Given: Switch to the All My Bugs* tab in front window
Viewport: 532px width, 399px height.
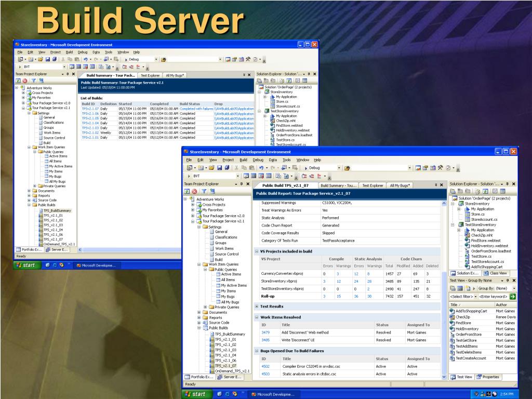Looking at the screenshot, I should click(400, 185).
